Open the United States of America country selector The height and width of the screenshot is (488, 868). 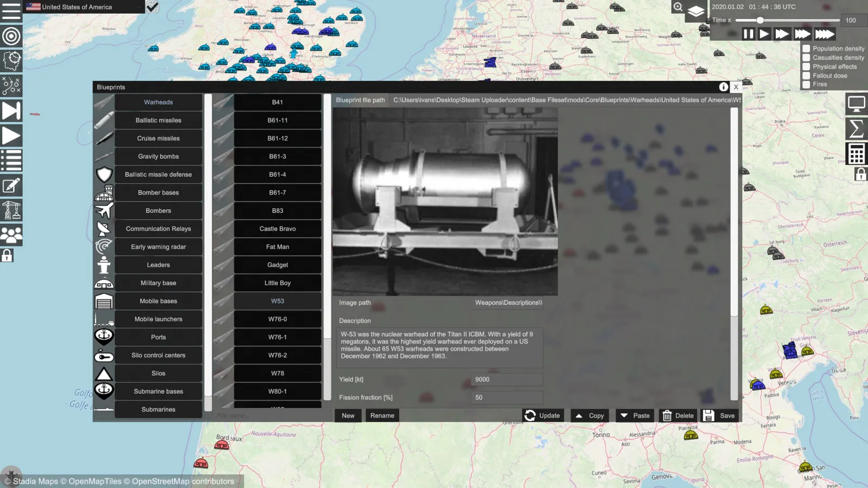(x=77, y=7)
